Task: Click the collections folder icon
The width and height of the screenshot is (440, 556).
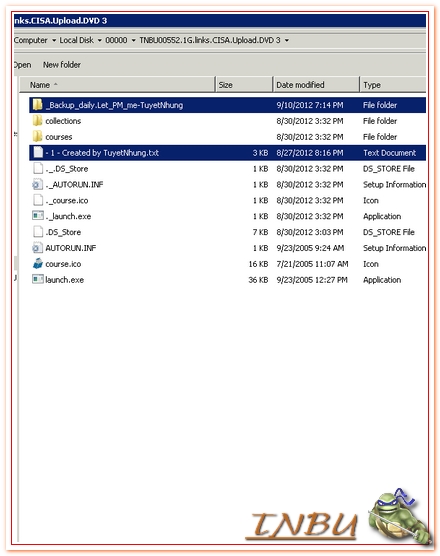Action: (37, 121)
